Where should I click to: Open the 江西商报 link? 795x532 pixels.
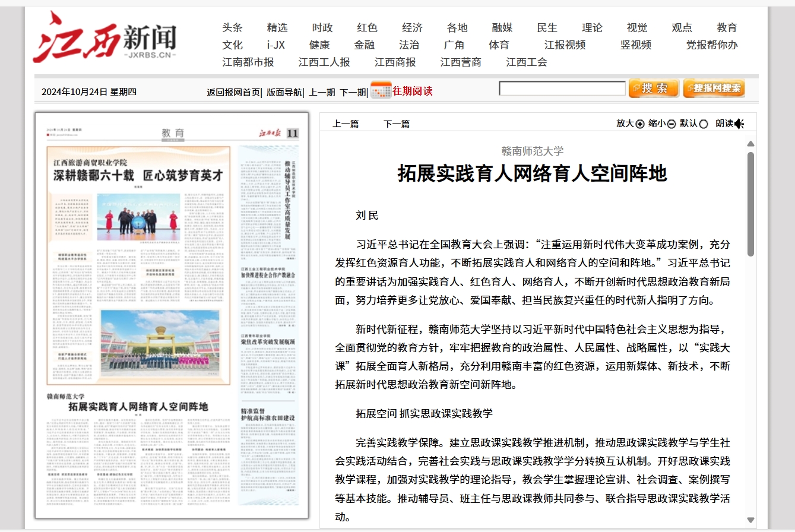click(x=395, y=62)
